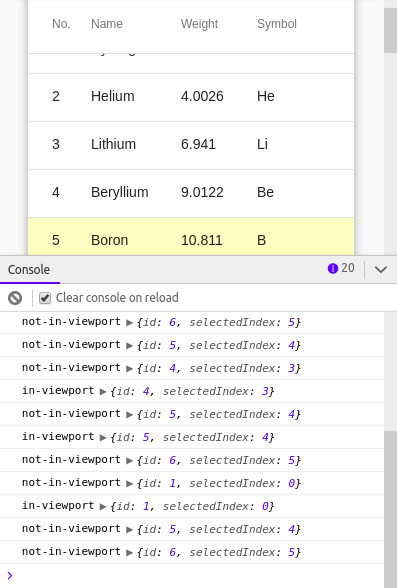Toggle the Clear console on reload checkbox
This screenshot has height=588, width=397.
coord(45,298)
